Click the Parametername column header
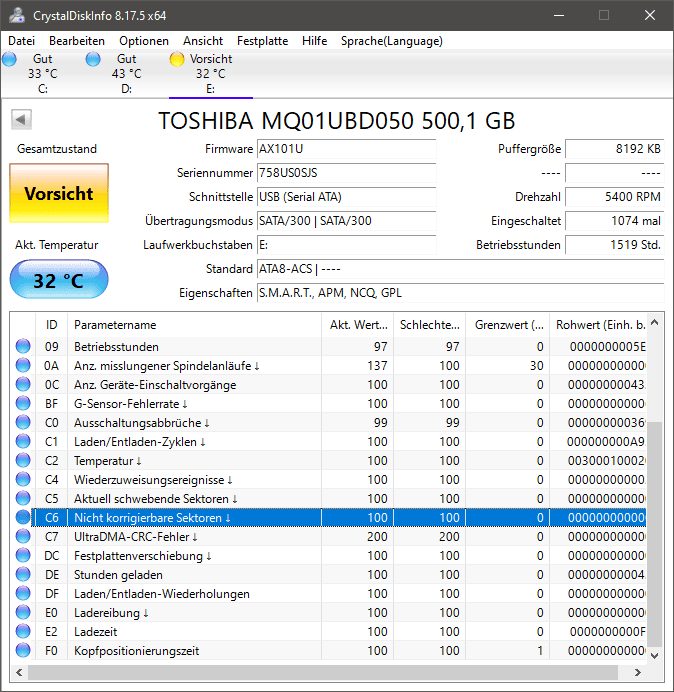The image size is (674, 692). [194, 325]
